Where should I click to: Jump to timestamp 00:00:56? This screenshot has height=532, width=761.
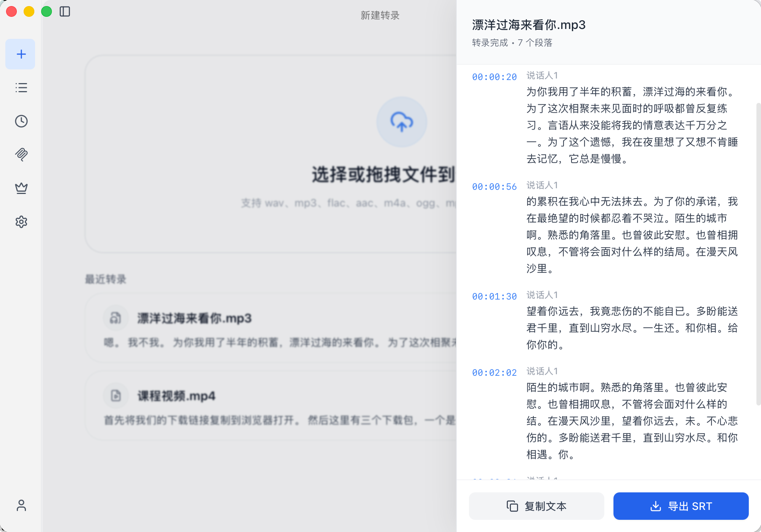pos(494,187)
